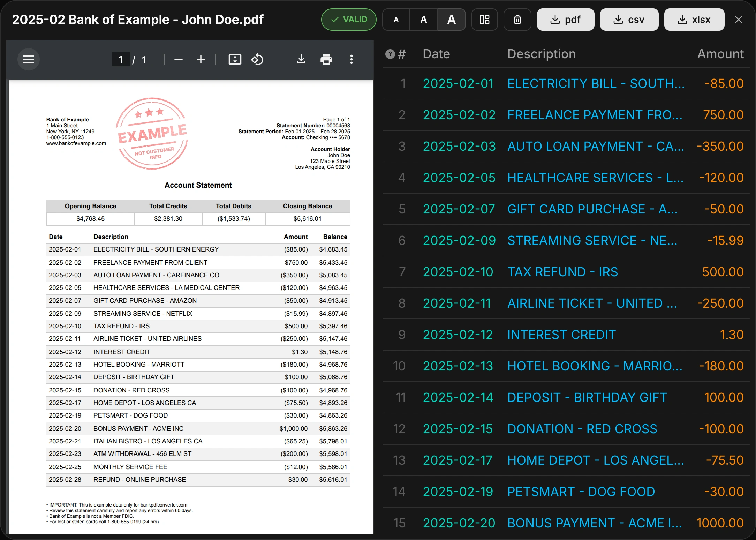This screenshot has width=756, height=540.
Task: Select the 2025-02-14 date cell
Action: click(458, 398)
